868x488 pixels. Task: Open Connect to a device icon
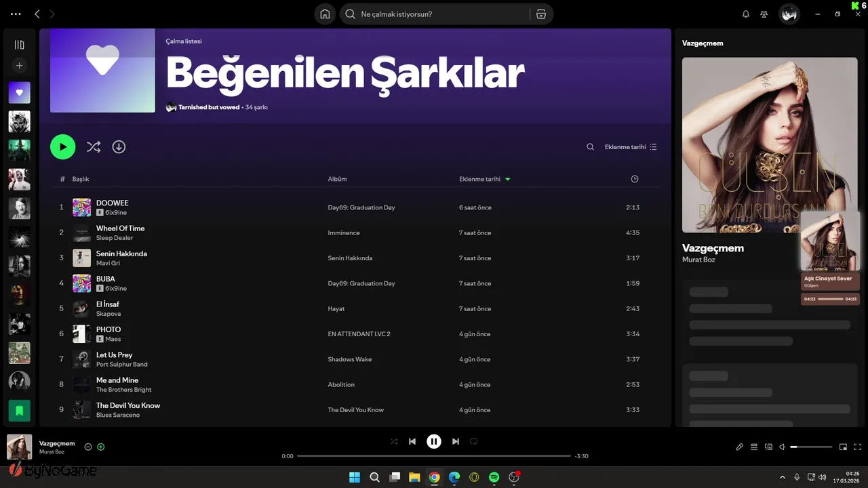pos(768,447)
